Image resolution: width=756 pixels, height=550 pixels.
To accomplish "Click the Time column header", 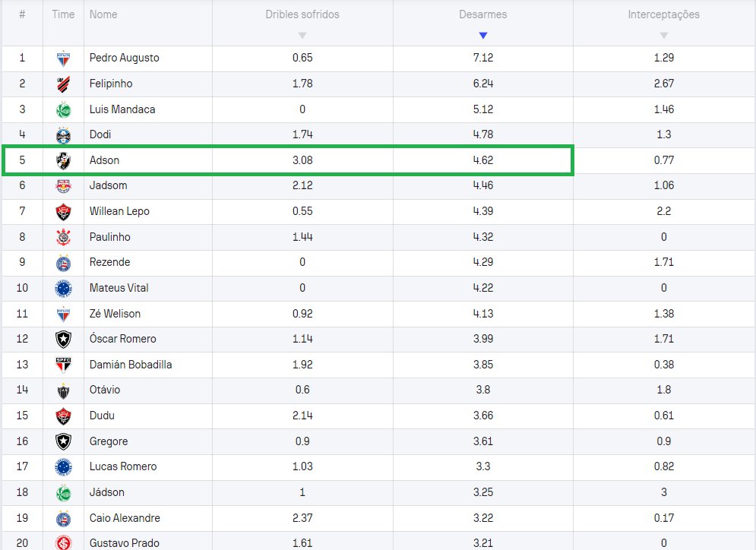I will 64,14.
